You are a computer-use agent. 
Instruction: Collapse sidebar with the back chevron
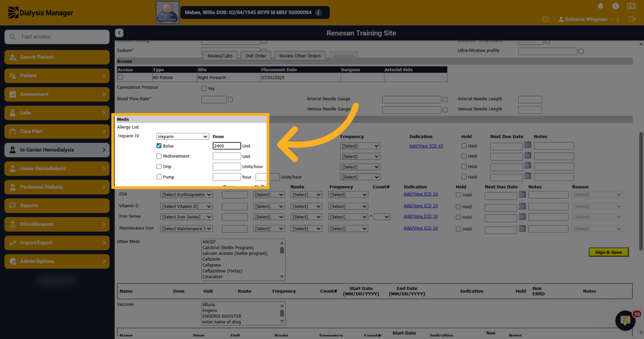click(119, 33)
